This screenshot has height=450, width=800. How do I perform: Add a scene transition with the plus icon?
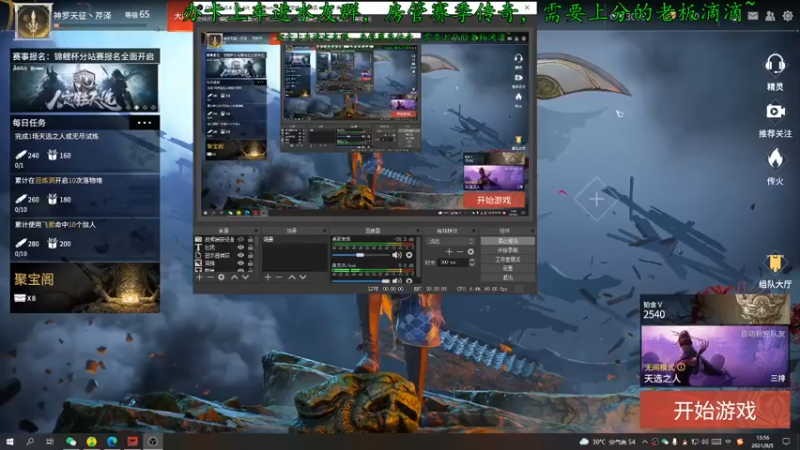pos(449,252)
